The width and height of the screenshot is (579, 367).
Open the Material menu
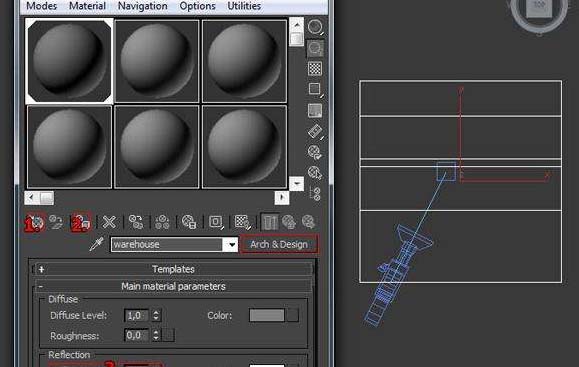87,6
